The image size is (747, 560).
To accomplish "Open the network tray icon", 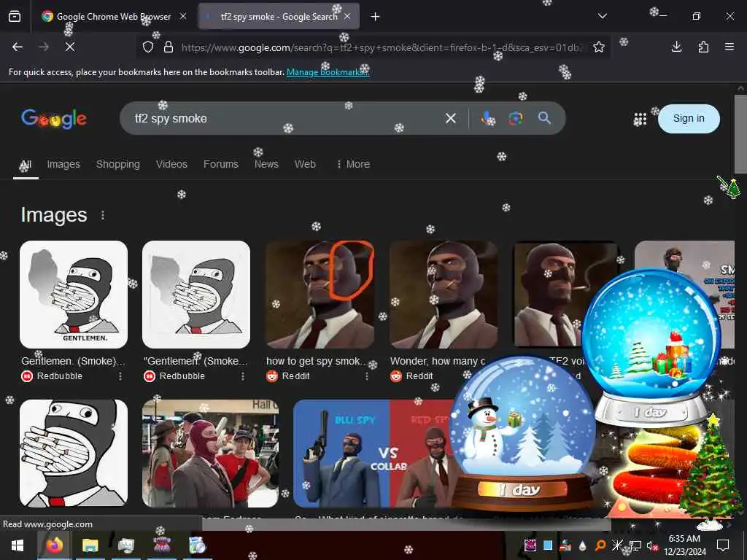I will [x=635, y=545].
